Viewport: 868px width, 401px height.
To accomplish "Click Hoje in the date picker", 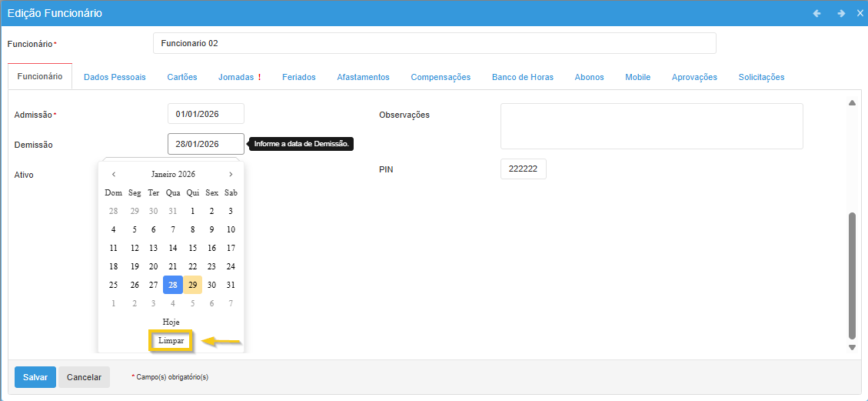I will (171, 322).
